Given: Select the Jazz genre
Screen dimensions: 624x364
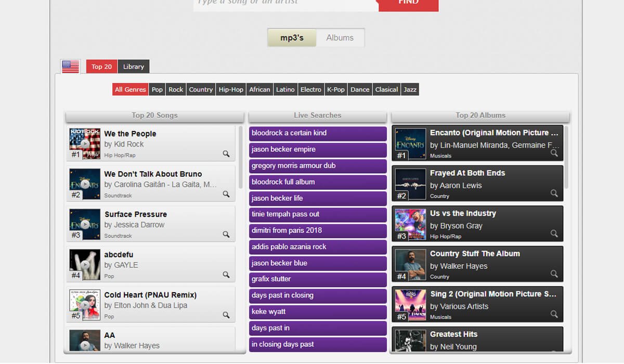Looking at the screenshot, I should tap(410, 89).
